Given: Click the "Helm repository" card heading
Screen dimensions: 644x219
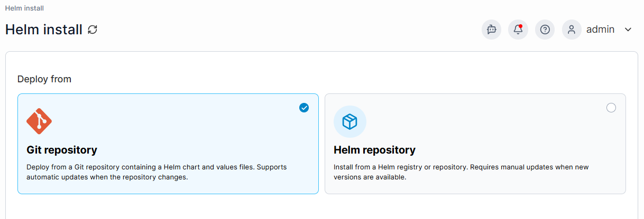Looking at the screenshot, I should pos(374,150).
